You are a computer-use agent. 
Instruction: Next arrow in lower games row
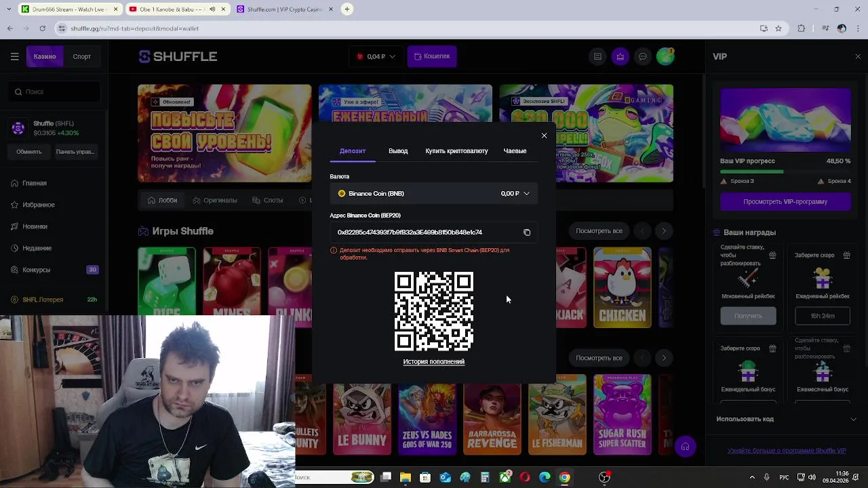click(x=664, y=358)
